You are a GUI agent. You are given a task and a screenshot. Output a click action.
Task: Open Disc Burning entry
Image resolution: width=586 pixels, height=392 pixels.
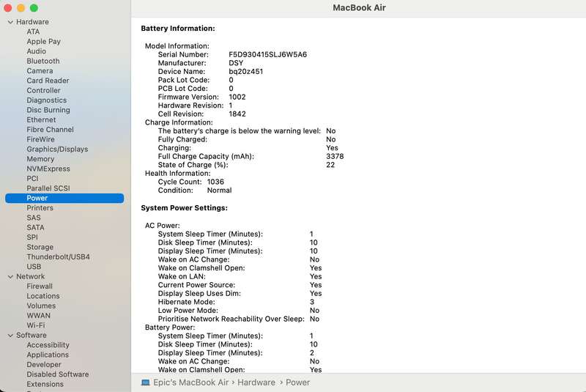48,110
